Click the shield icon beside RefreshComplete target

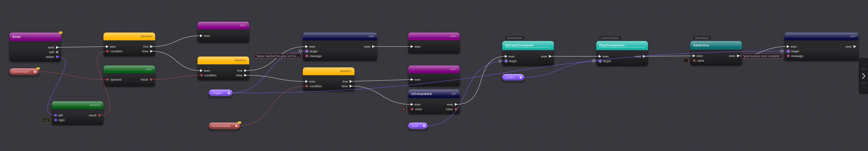point(500,61)
